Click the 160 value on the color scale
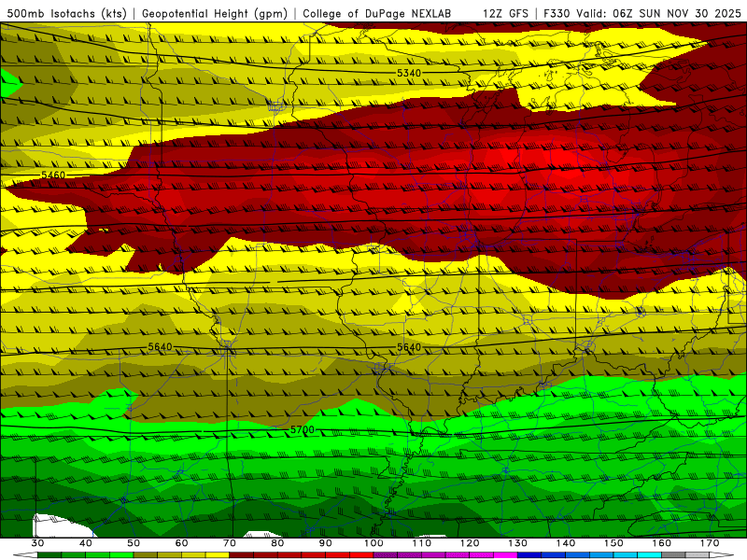This screenshot has height=560, width=747. point(662,543)
